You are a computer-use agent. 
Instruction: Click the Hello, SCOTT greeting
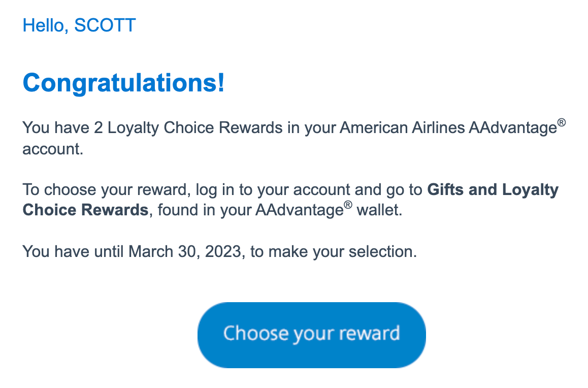pos(79,25)
